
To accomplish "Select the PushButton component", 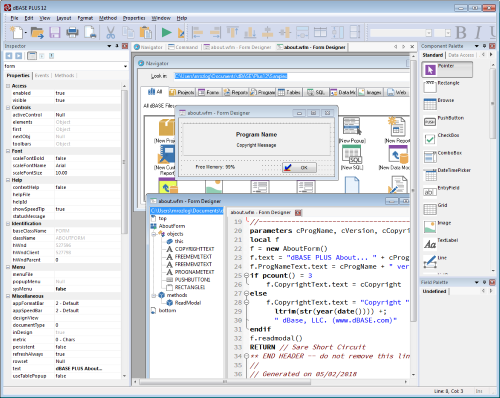I will 444,121.
